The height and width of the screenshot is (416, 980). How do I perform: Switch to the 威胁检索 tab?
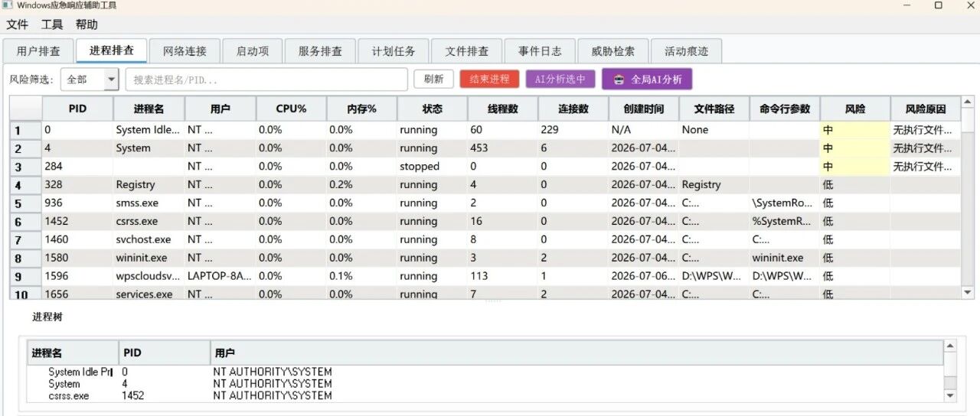coord(612,51)
